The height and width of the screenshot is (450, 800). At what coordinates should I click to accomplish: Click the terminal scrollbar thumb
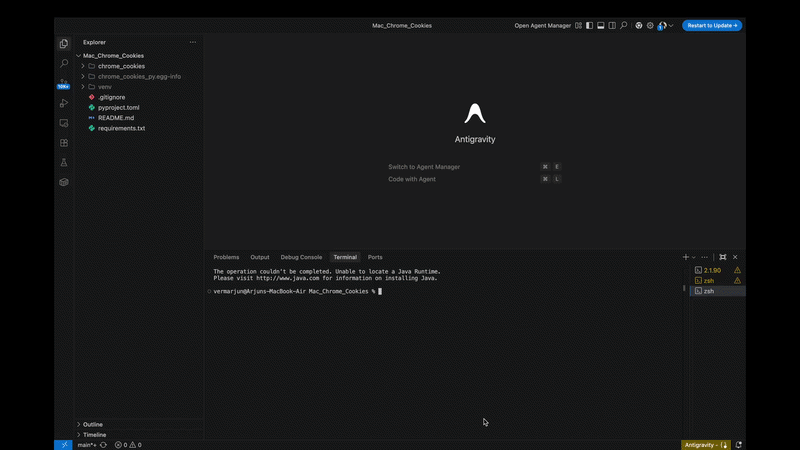click(x=684, y=288)
